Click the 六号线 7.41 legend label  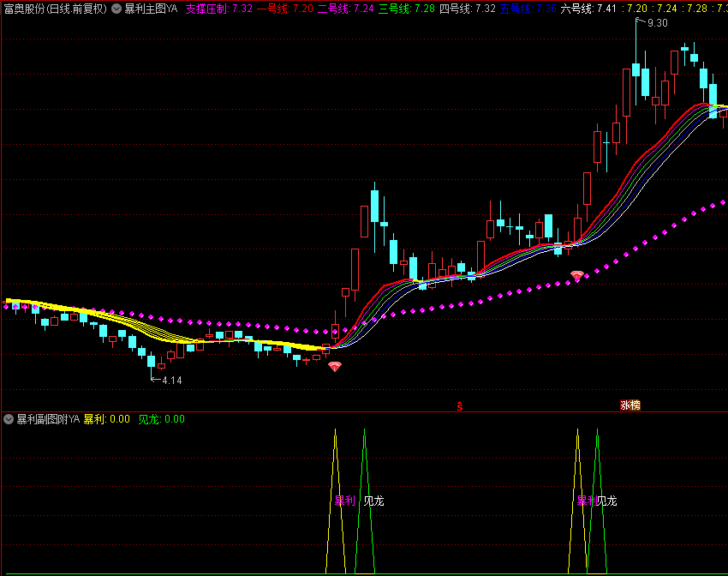pos(588,9)
